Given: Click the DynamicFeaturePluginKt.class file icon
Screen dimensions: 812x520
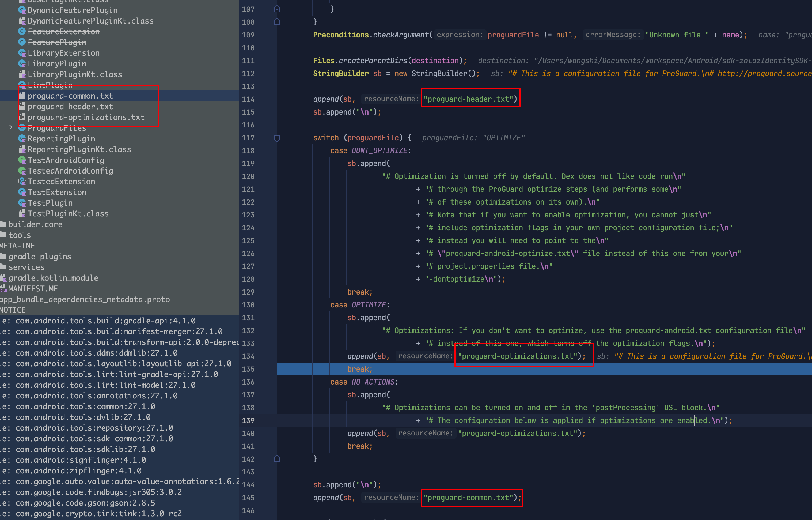Looking at the screenshot, I should click(x=22, y=21).
